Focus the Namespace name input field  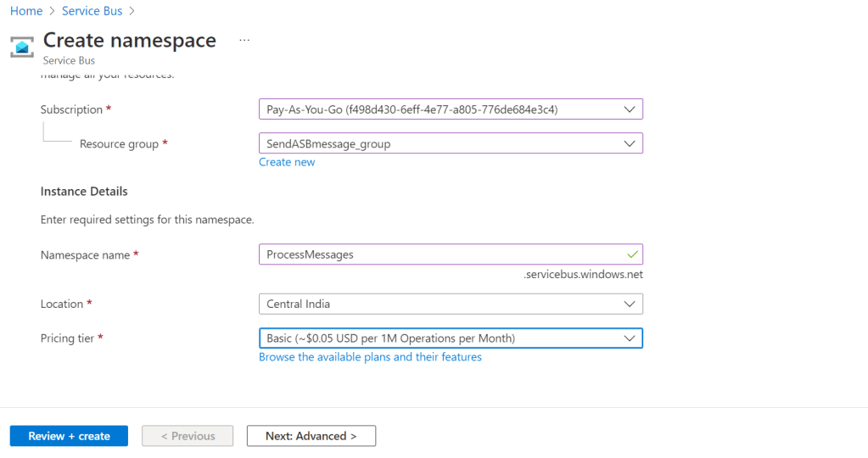coord(441,254)
